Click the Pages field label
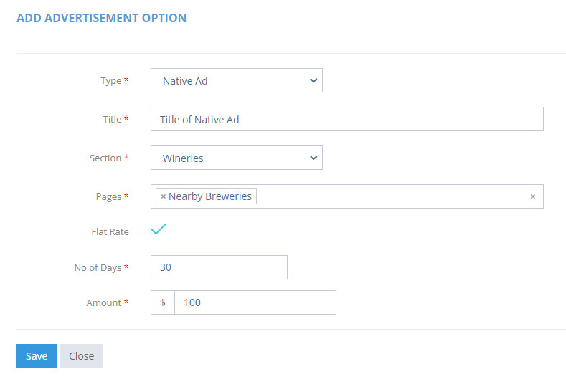 [x=108, y=196]
